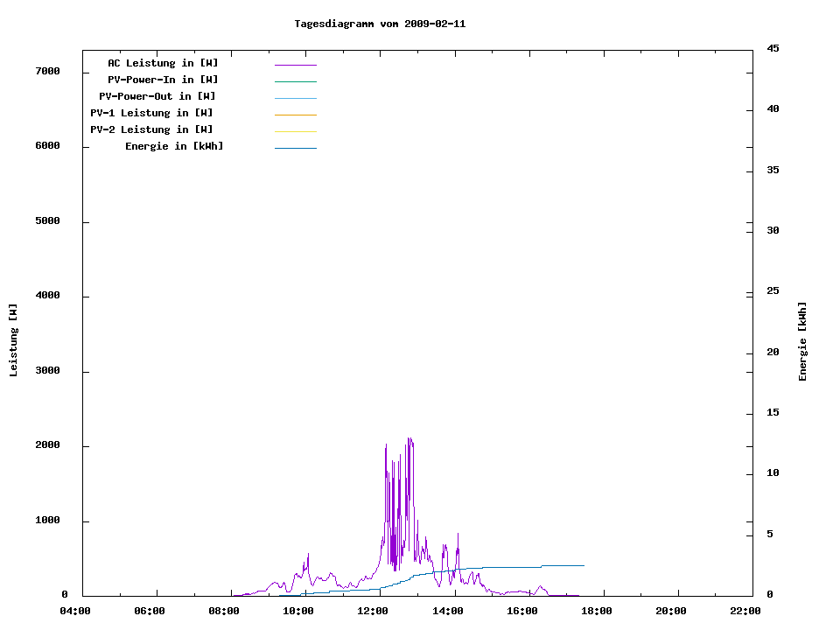The width and height of the screenshot is (840, 630).
Task: Click the 'Energie [kWh]' right axis title
Action: [802, 341]
